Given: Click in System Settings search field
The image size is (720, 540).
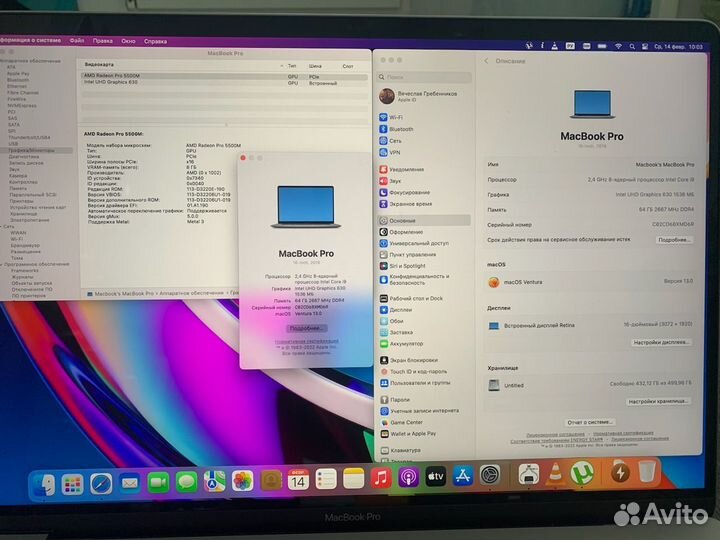Looking at the screenshot, I should click(x=425, y=77).
